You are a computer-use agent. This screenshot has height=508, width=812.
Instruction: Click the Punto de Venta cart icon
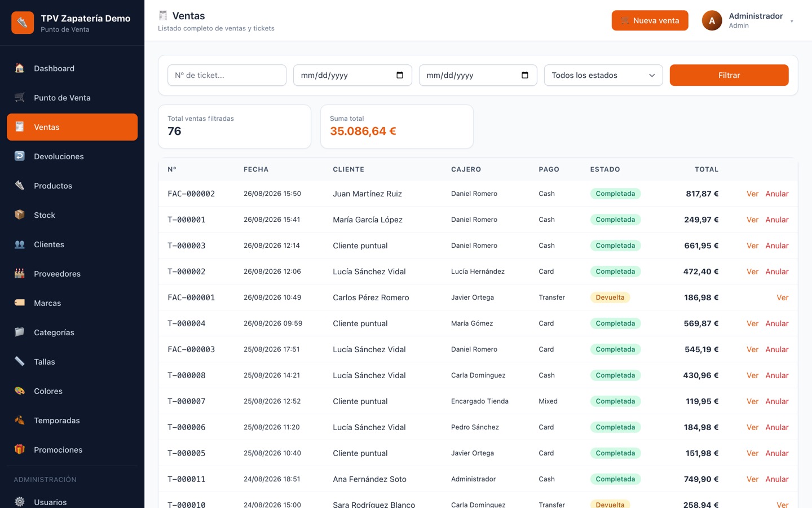(20, 98)
